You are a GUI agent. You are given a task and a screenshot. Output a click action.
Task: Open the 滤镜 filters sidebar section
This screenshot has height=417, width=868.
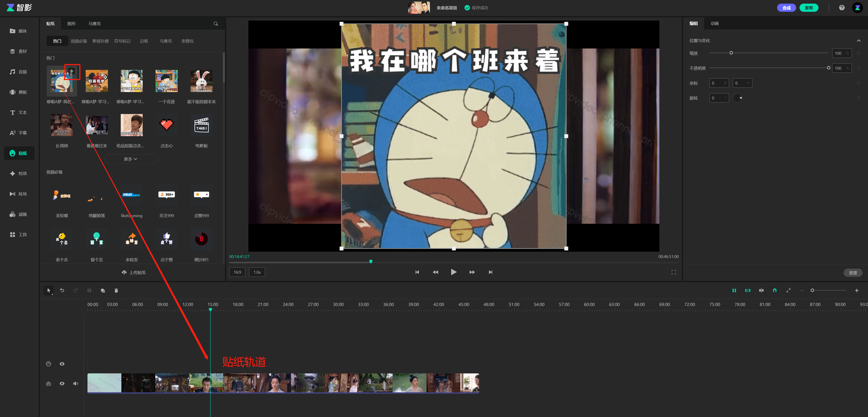coord(18,214)
